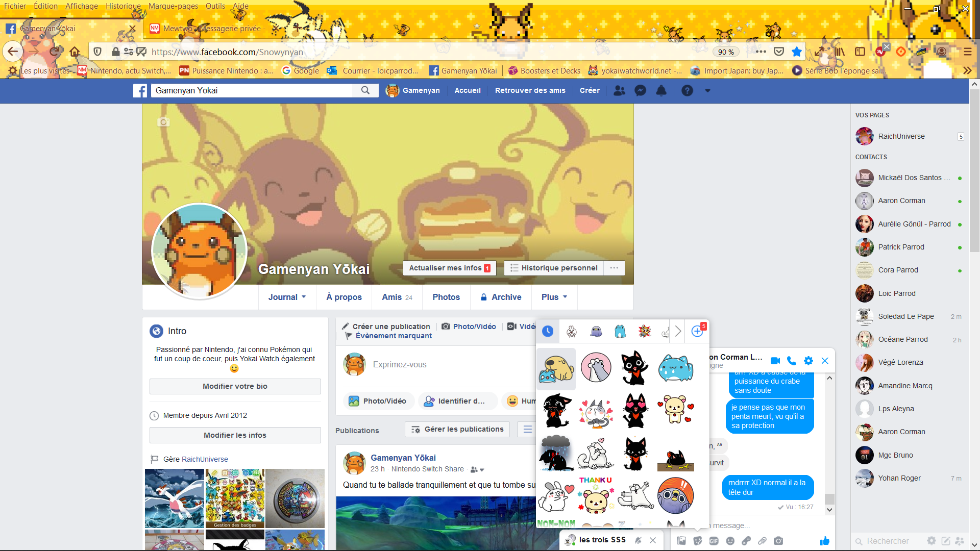Start a voice call in the chat window
Viewport: 980px width, 551px height.
(792, 361)
